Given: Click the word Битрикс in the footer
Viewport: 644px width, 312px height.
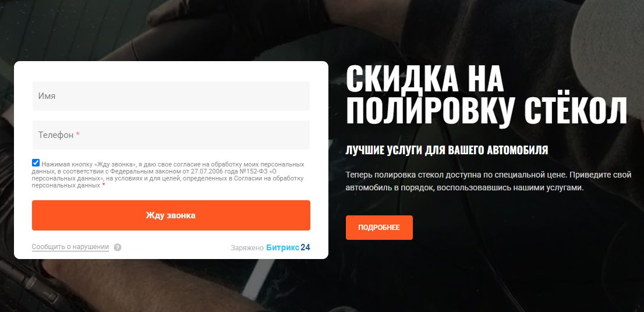Looking at the screenshot, I should coord(282,247).
